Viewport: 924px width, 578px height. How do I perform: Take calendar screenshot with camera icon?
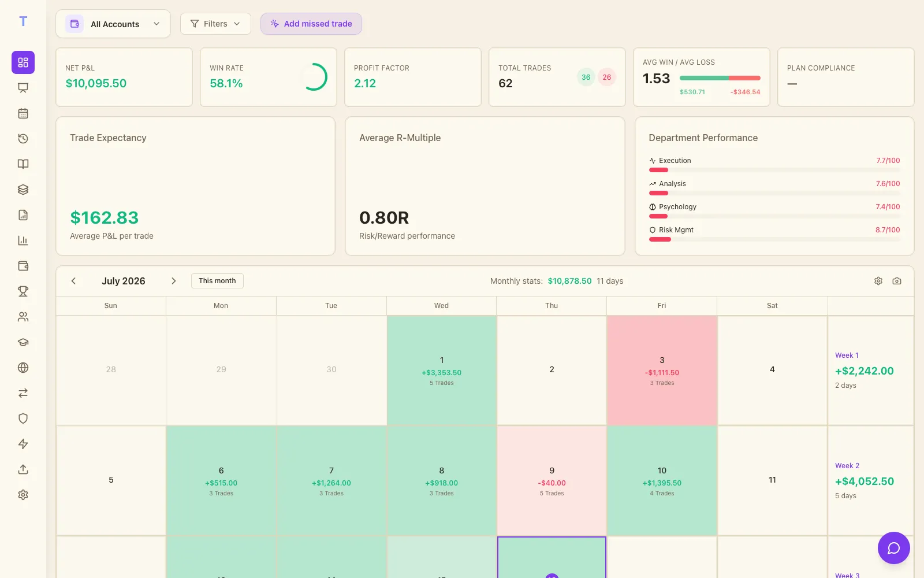[x=897, y=281]
